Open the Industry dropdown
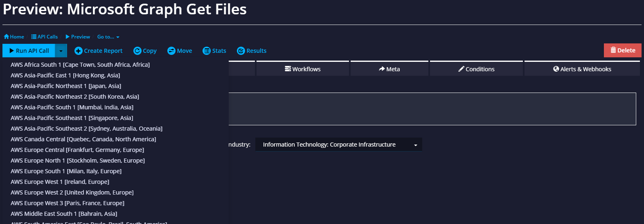 [339, 145]
